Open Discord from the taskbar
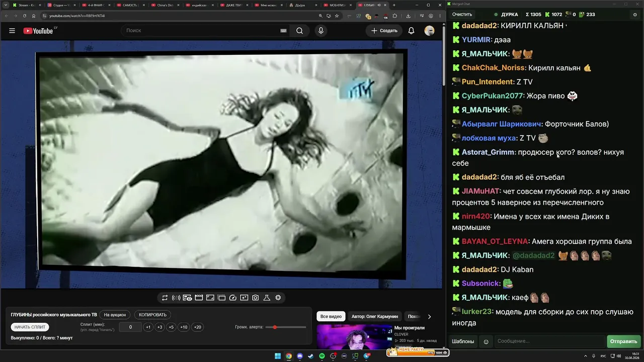 point(300,356)
